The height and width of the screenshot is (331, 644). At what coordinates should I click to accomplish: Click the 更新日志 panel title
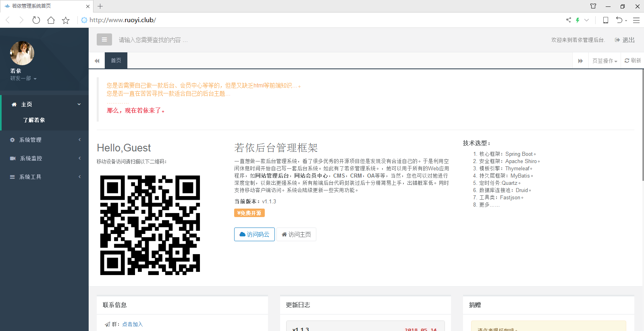pyautogui.click(x=298, y=305)
